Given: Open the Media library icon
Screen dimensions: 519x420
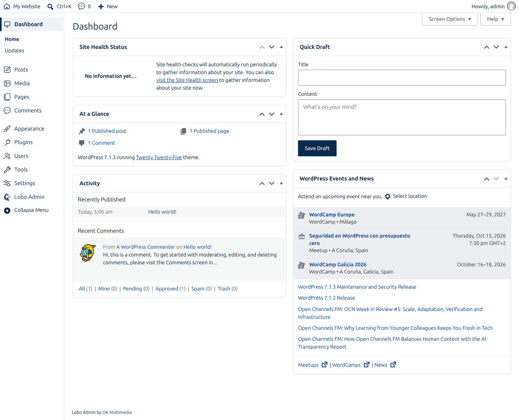Looking at the screenshot, I should coord(7,83).
